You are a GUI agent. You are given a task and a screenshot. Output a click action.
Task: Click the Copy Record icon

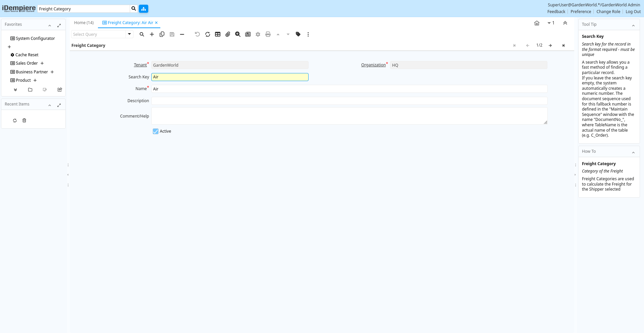point(162,34)
